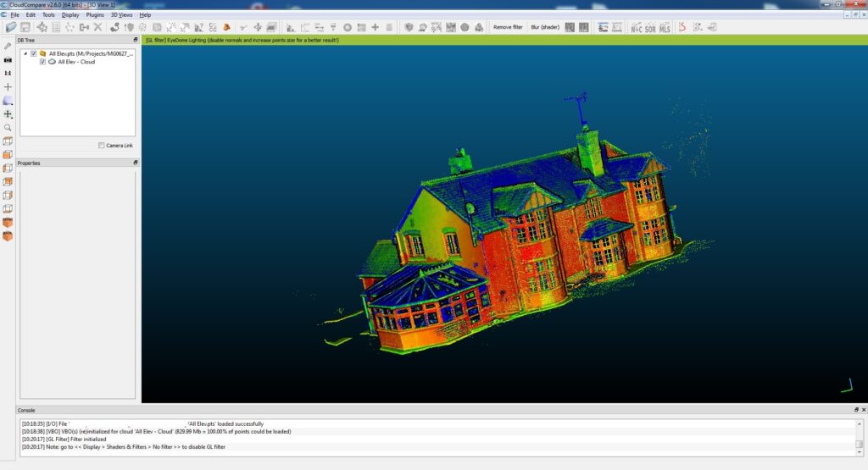Undock the Properties panel
Image resolution: width=868 pixels, height=470 pixels.
[x=135, y=163]
